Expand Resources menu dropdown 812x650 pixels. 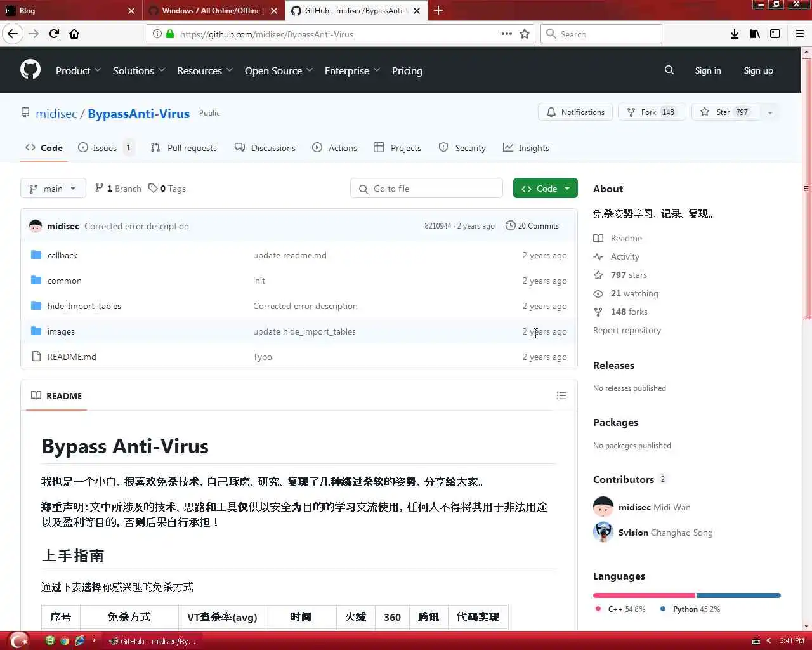click(x=205, y=70)
